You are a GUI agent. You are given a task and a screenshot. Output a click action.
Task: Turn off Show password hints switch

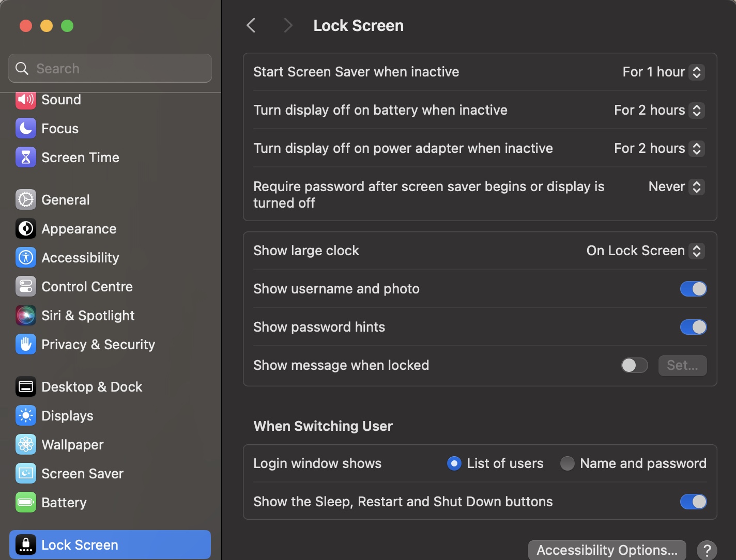[x=693, y=327]
